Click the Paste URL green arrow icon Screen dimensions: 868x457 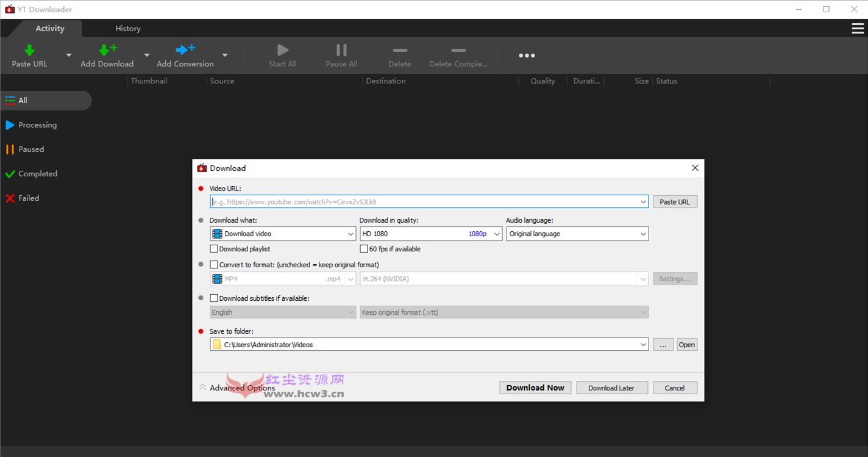click(29, 51)
